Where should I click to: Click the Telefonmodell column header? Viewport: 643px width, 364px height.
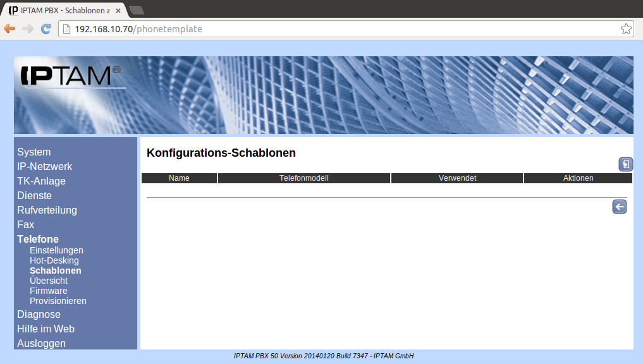303,178
